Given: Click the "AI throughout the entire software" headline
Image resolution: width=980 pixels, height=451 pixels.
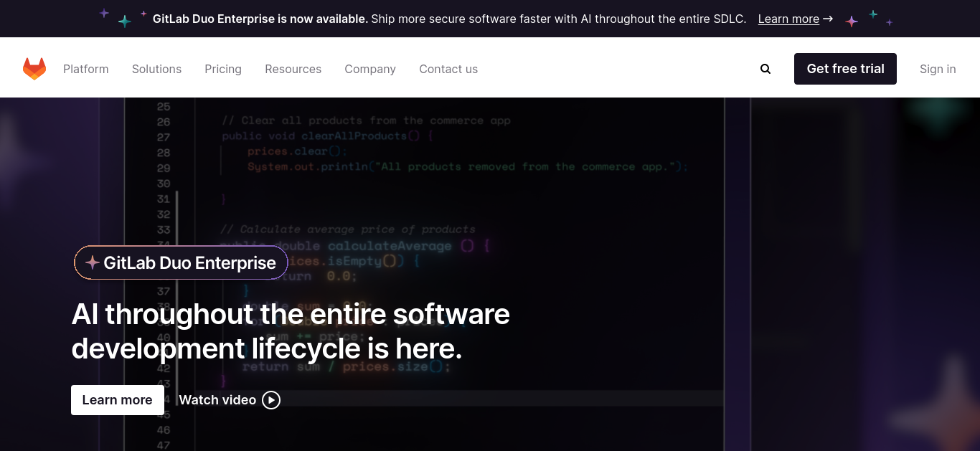Looking at the screenshot, I should (x=291, y=314).
